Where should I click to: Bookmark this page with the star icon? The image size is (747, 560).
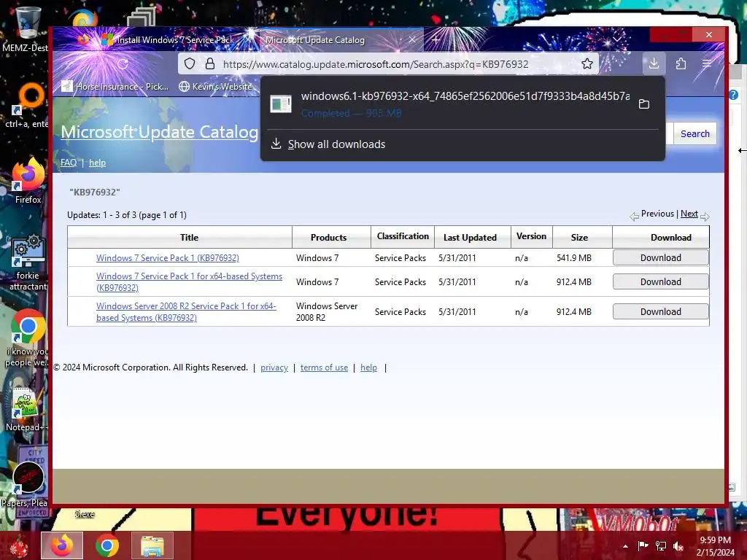[x=587, y=63]
